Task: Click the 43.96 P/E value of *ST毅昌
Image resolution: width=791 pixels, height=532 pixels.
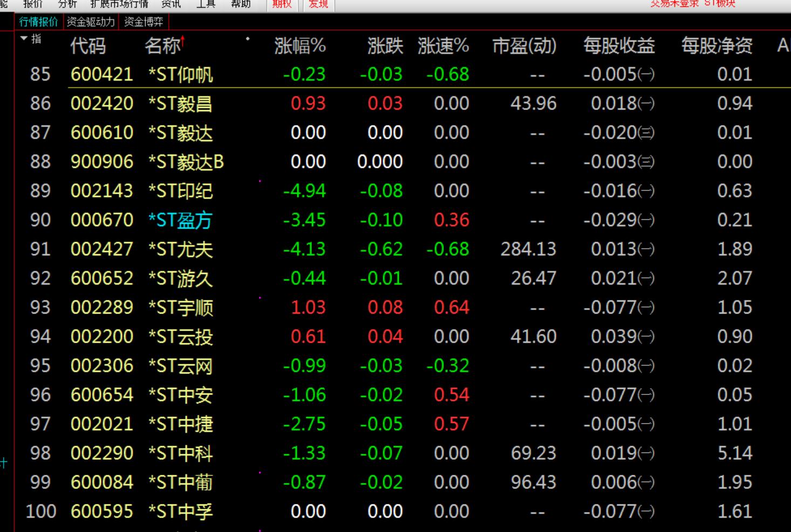Action: click(x=534, y=103)
